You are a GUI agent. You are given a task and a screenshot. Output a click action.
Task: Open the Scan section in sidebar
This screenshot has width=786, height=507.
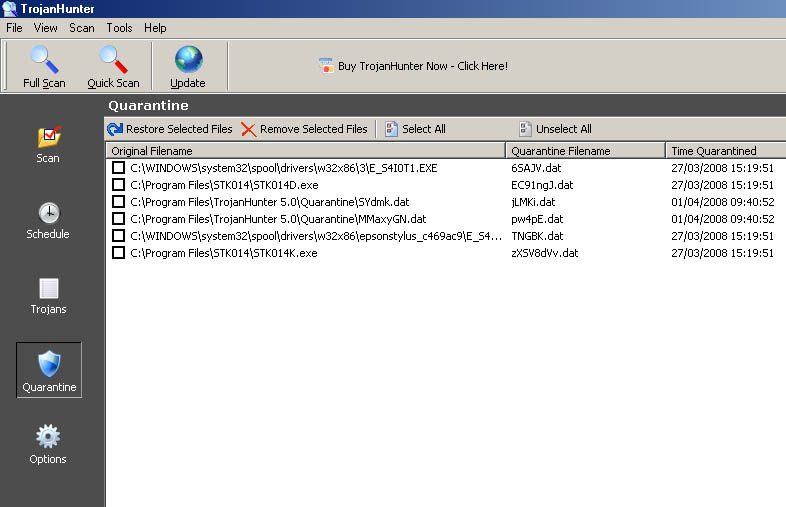tap(48, 144)
